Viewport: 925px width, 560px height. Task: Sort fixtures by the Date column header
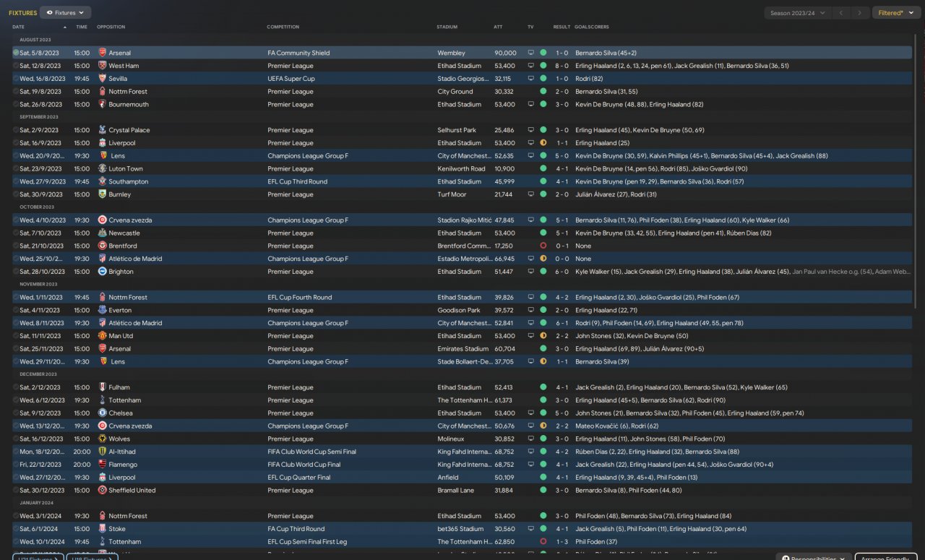(x=18, y=27)
